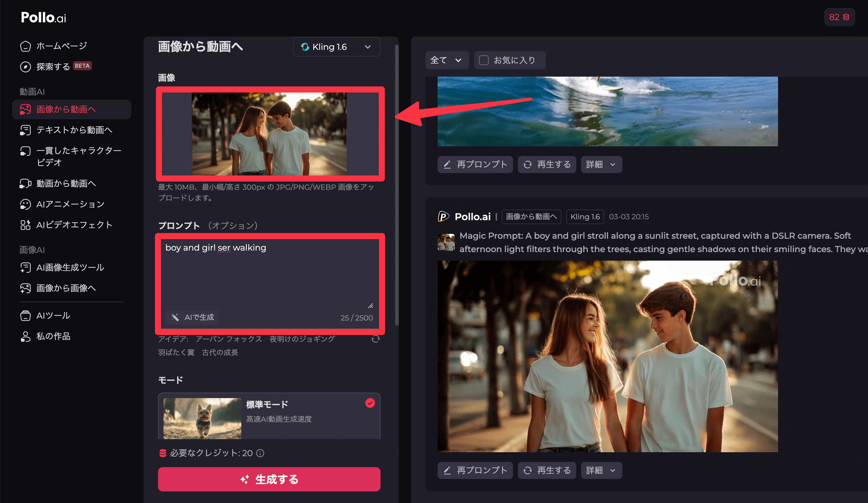Open AIアニメーション in the sidebar
The image size is (868, 503).
click(x=70, y=204)
